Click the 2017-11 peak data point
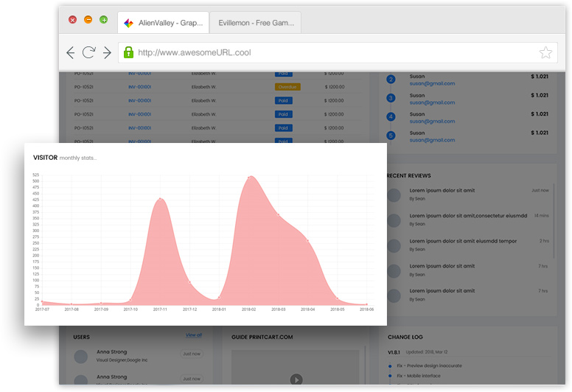Image resolution: width=572 pixels, height=392 pixels. point(160,198)
